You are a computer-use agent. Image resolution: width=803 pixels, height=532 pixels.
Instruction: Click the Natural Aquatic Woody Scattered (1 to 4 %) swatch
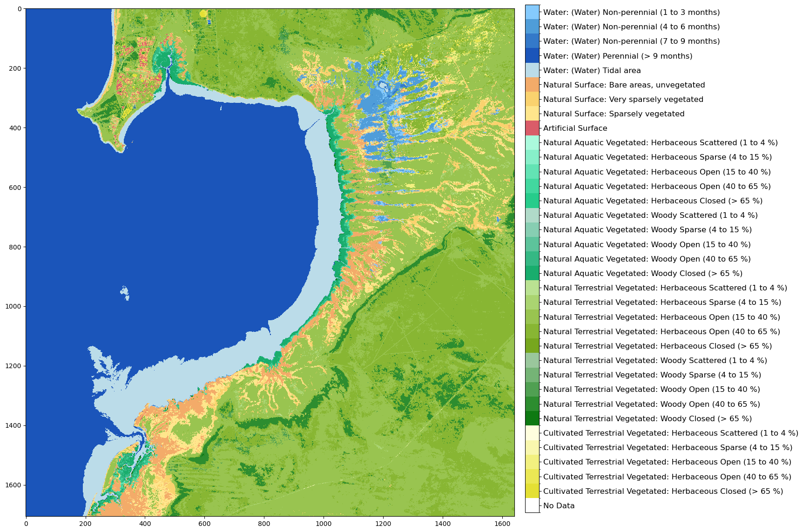click(x=532, y=215)
